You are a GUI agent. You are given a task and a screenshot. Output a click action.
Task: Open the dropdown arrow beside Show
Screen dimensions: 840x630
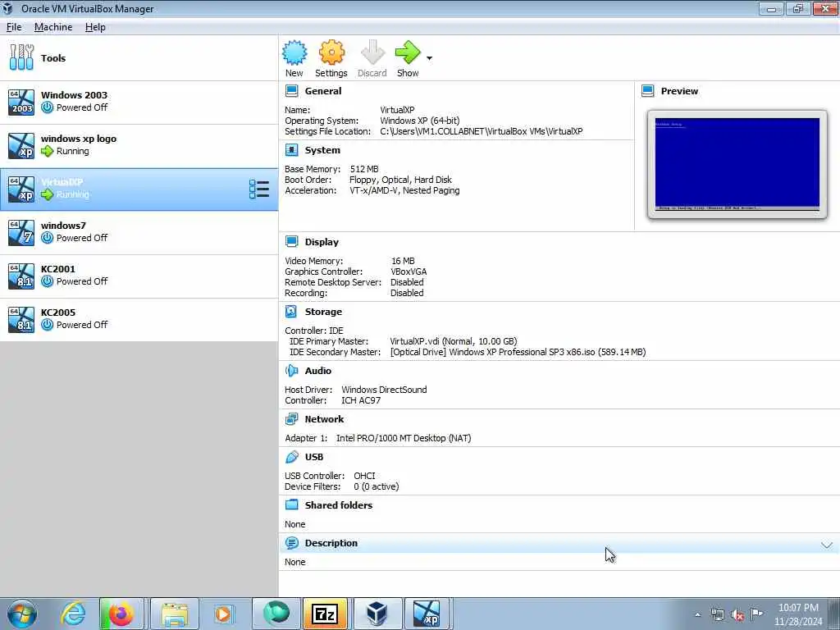tap(429, 58)
